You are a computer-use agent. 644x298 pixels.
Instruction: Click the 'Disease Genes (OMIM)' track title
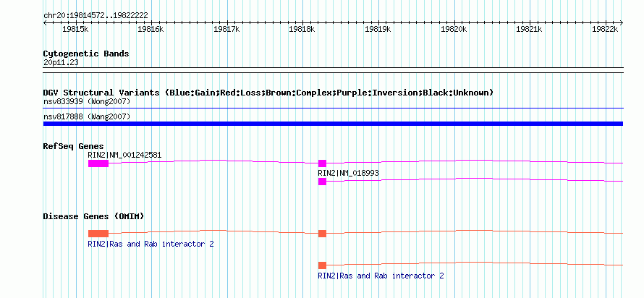click(x=93, y=216)
